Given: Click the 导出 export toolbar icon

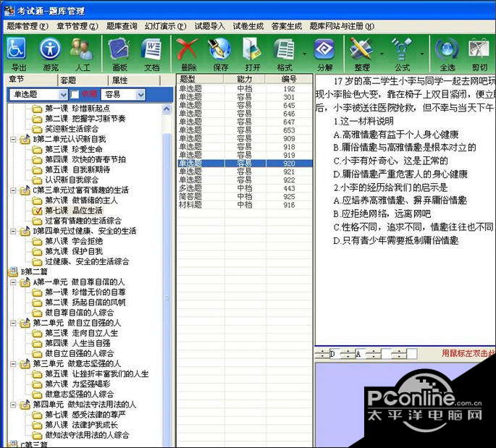Looking at the screenshot, I should pyautogui.click(x=17, y=54).
